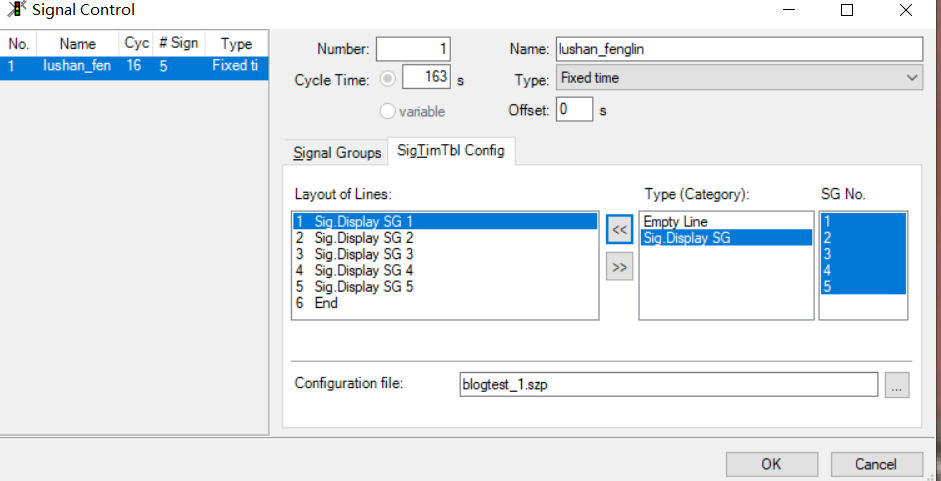Select 'Empty Line' in Type (Category) list
Viewport: 941px width, 481px height.
point(726,222)
